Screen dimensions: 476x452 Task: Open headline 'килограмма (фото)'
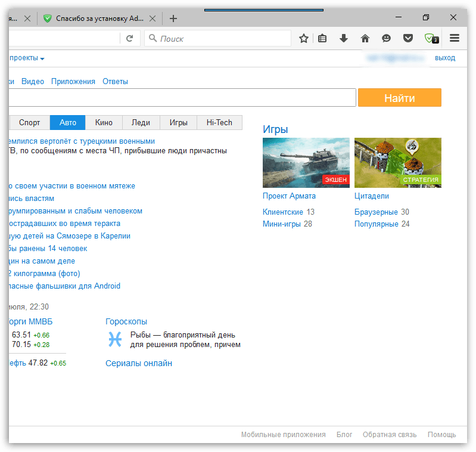(x=44, y=273)
